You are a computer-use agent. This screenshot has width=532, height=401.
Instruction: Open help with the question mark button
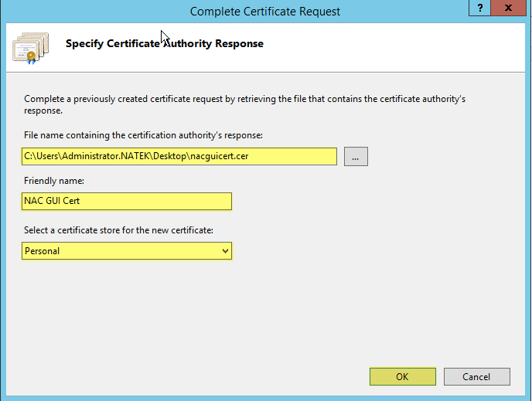(x=479, y=8)
